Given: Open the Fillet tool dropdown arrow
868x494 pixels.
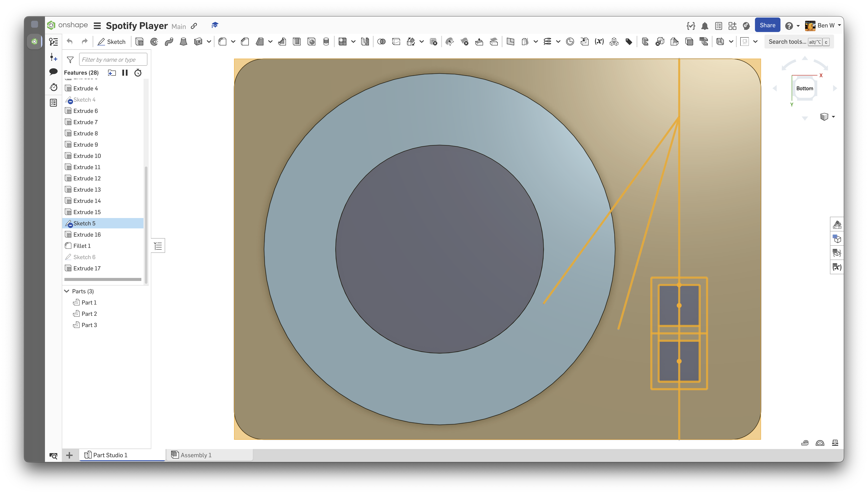Looking at the screenshot, I should [x=233, y=42].
